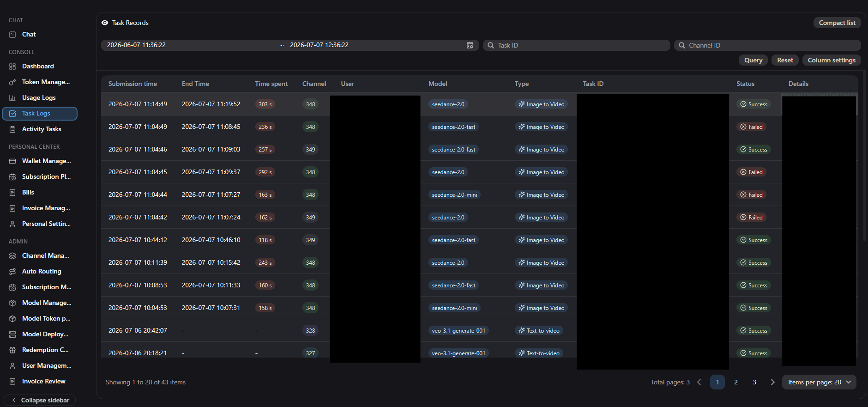Image resolution: width=868 pixels, height=407 pixels.
Task: Click the Subscription Management admin icon
Action: click(12, 287)
